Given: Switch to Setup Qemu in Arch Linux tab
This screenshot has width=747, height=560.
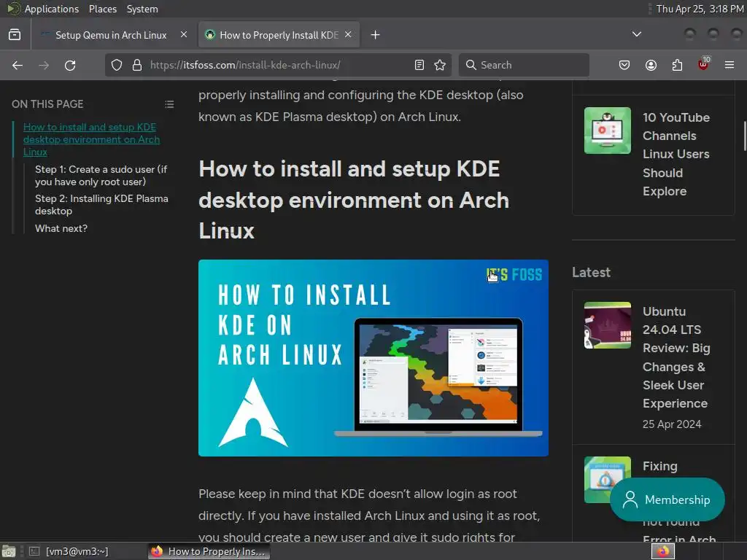Looking at the screenshot, I should pos(110,35).
